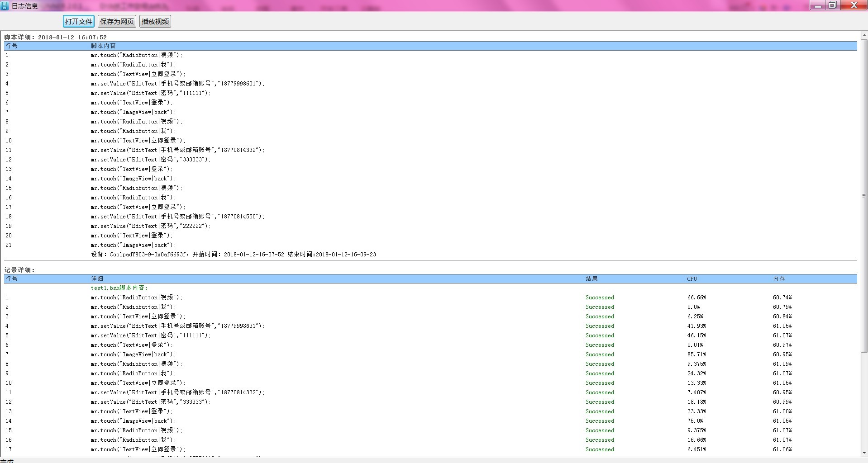Click Successed result in record row 12
This screenshot has width=868, height=463.
pyautogui.click(x=600, y=402)
